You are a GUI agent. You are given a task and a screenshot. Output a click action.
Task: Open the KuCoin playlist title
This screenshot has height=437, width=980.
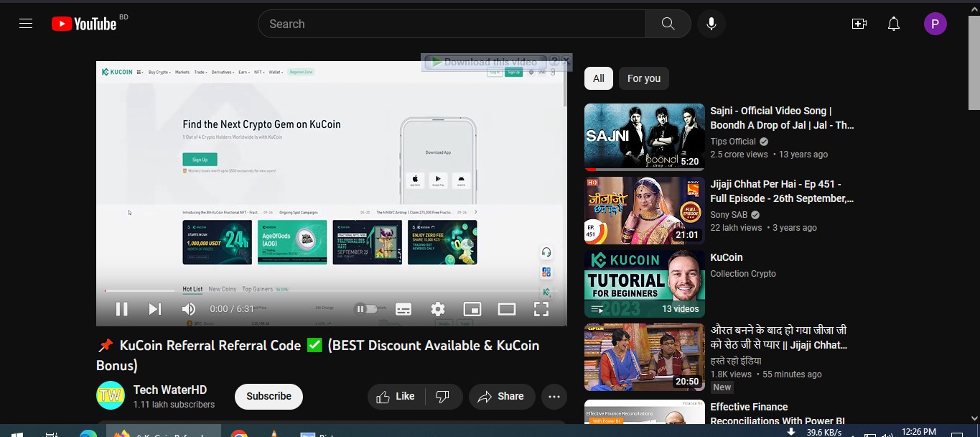(727, 257)
